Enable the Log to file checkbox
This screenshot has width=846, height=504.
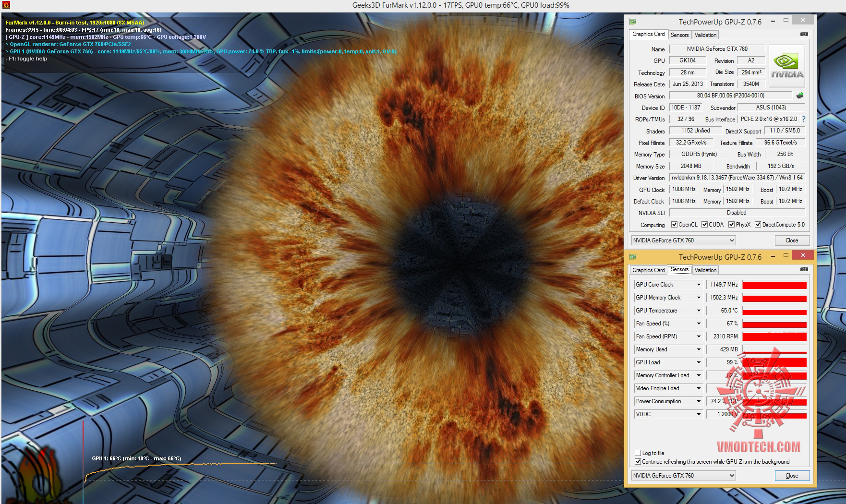638,453
